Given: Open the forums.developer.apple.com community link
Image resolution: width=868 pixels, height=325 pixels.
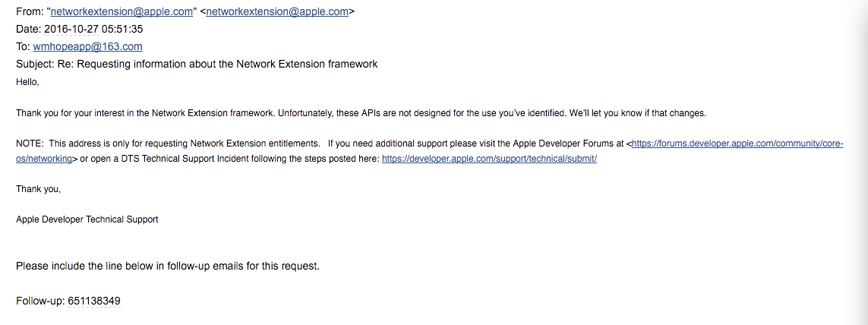Looking at the screenshot, I should [737, 144].
